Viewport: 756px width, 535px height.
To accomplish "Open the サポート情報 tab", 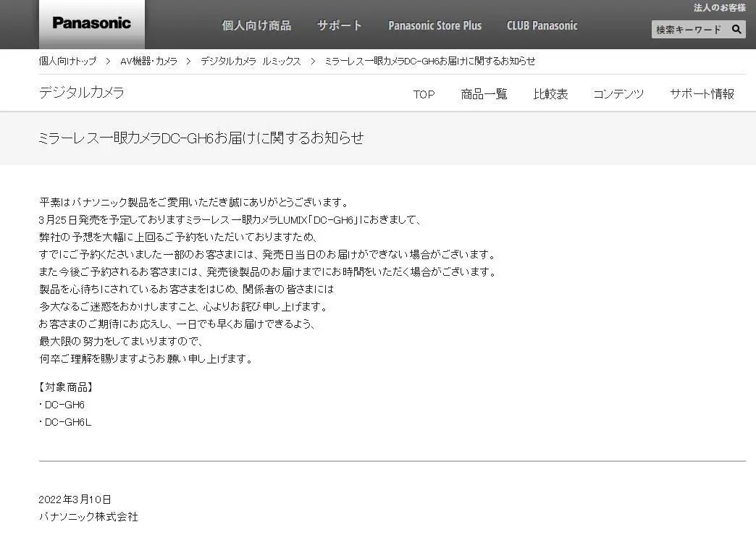I will pyautogui.click(x=702, y=94).
